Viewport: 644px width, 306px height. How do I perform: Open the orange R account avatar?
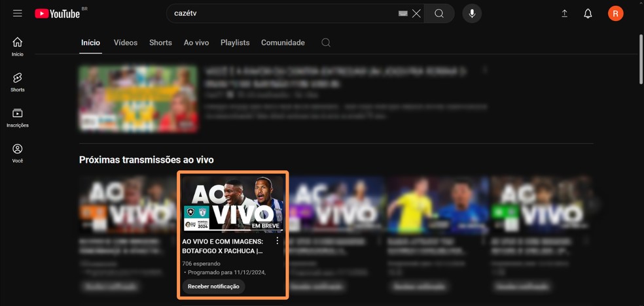tap(616, 14)
